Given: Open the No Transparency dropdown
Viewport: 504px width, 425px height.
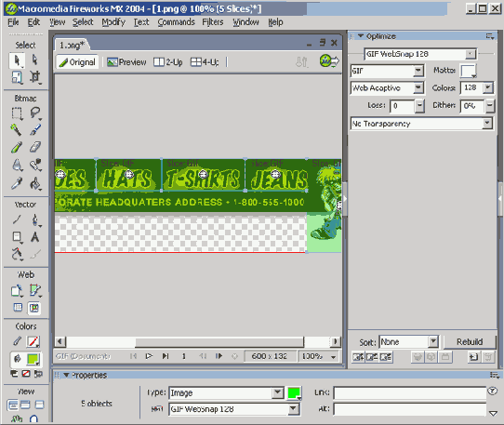Looking at the screenshot, I should pyautogui.click(x=421, y=124).
